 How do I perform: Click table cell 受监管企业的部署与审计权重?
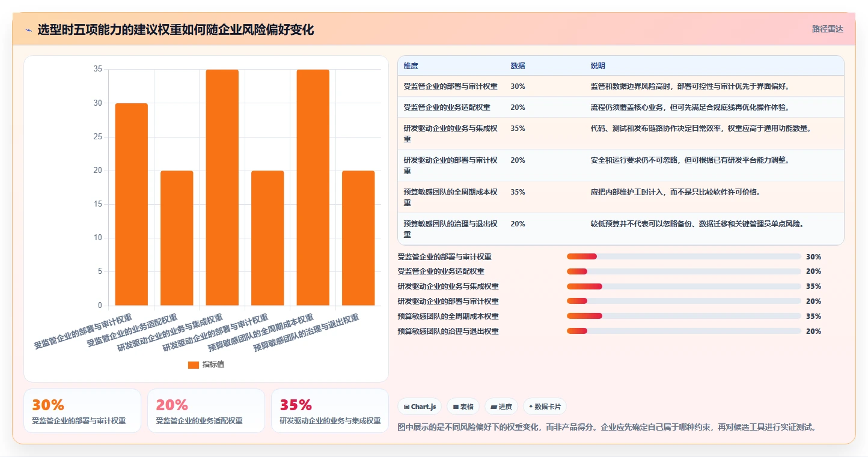pyautogui.click(x=451, y=86)
